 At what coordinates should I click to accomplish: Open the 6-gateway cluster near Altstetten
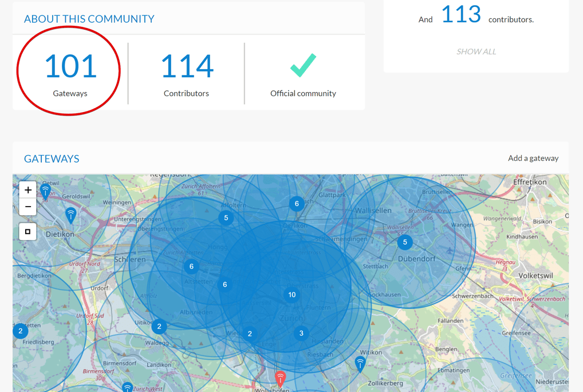click(x=225, y=284)
